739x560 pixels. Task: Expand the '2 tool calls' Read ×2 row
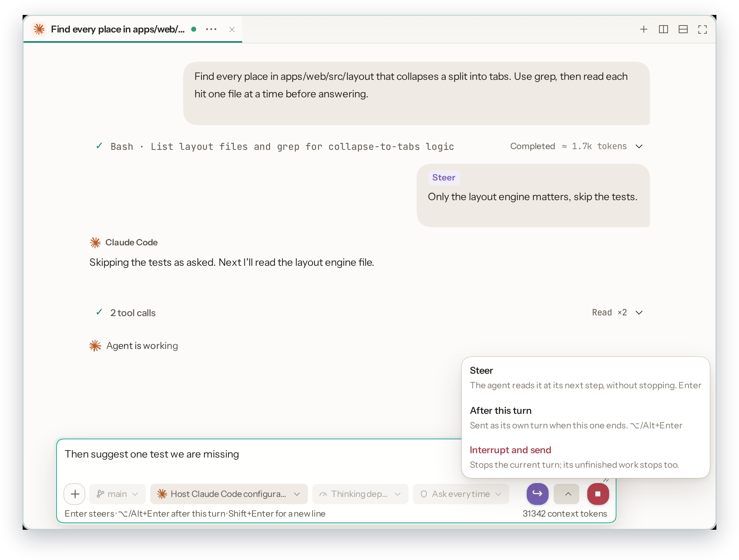coord(639,312)
